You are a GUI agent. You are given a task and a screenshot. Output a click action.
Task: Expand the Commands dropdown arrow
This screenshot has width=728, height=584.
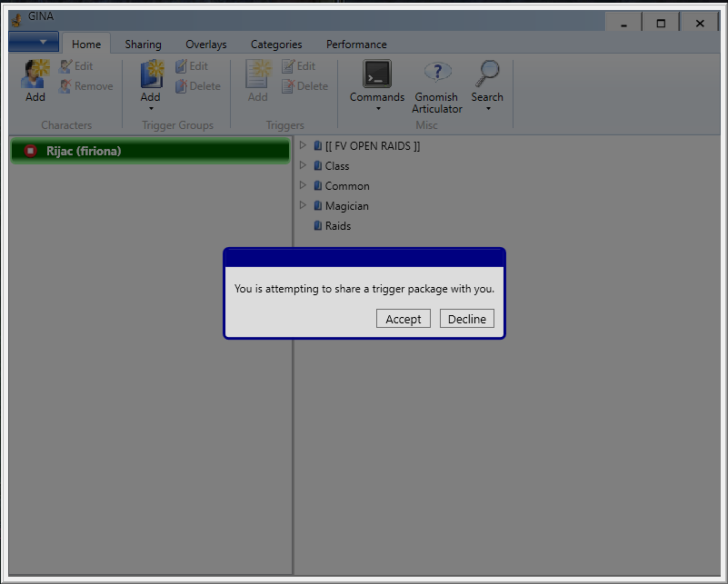click(378, 109)
